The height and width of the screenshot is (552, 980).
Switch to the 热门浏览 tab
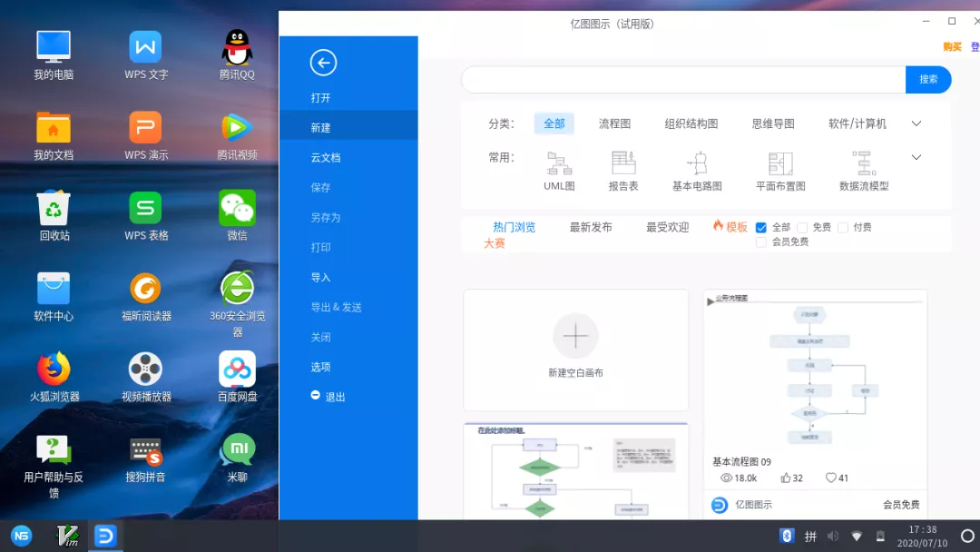point(514,227)
